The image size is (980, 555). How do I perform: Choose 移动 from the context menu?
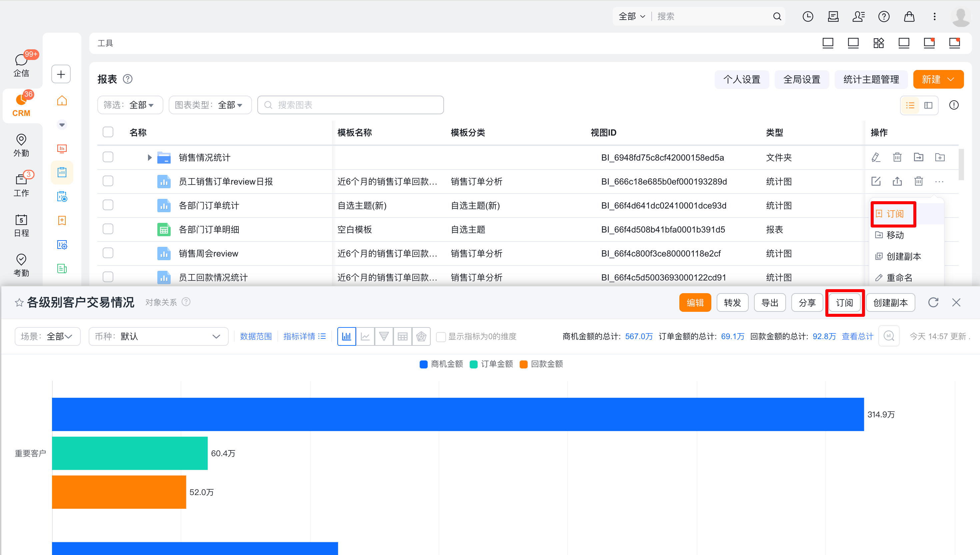895,235
